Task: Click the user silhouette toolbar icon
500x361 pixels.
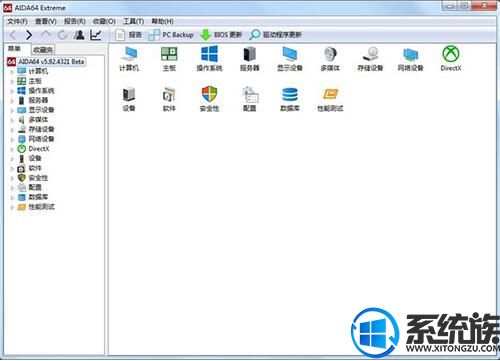Action: tap(79, 35)
